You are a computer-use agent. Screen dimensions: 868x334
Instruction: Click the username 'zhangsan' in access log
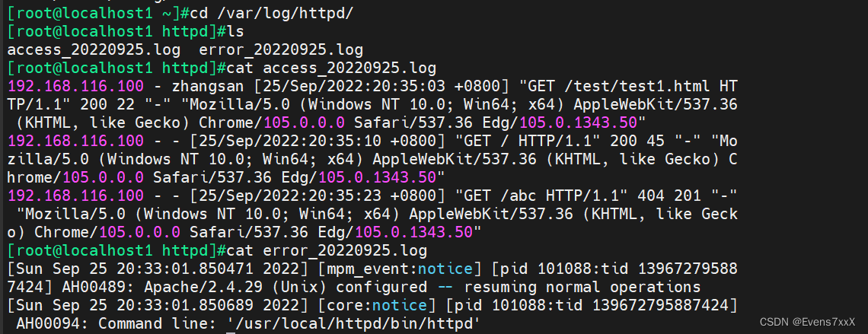tap(208, 87)
